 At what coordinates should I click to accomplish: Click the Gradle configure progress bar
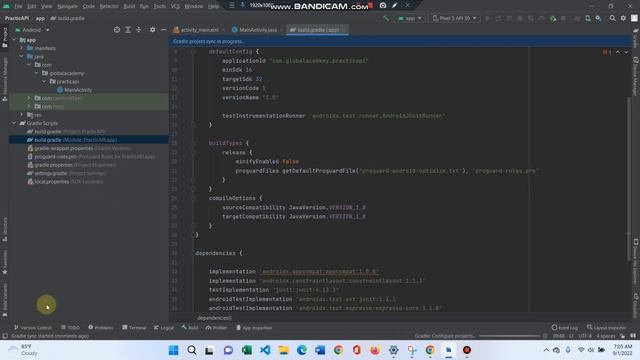click(x=509, y=336)
